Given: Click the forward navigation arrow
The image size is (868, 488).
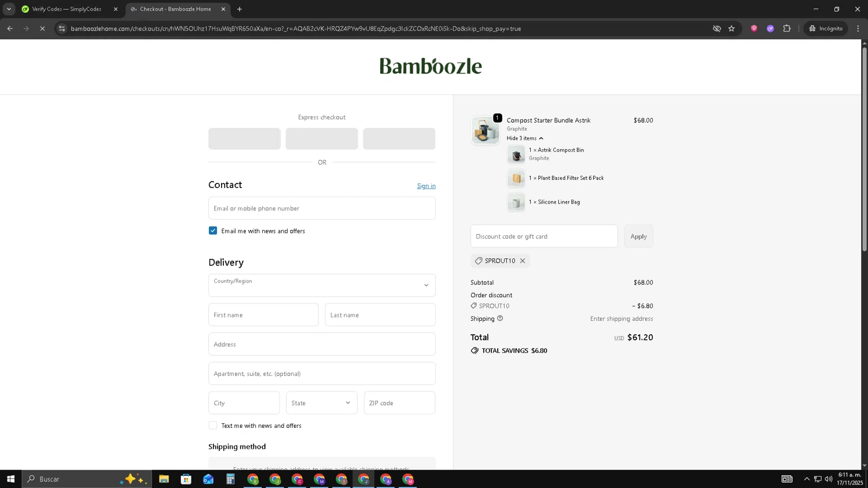Looking at the screenshot, I should point(26,28).
